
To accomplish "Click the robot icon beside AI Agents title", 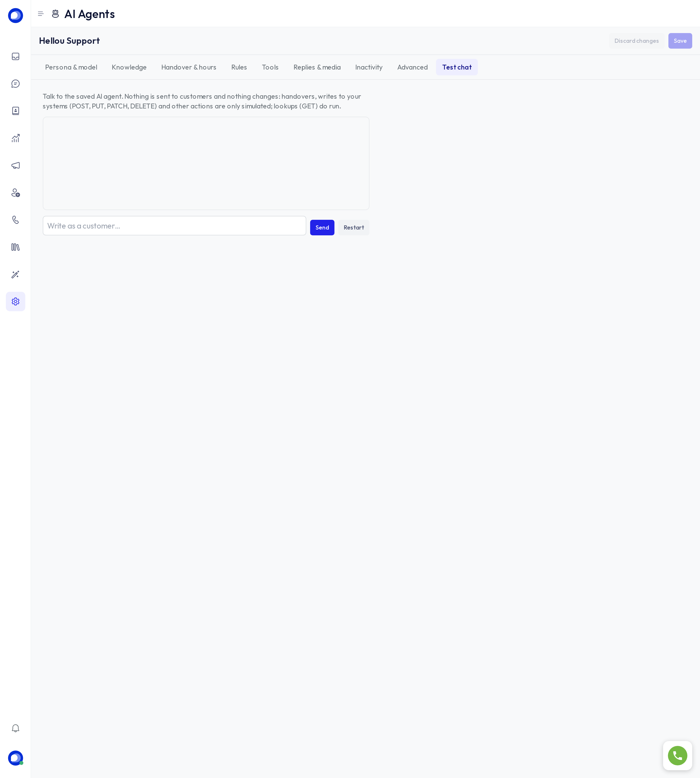I will (55, 14).
